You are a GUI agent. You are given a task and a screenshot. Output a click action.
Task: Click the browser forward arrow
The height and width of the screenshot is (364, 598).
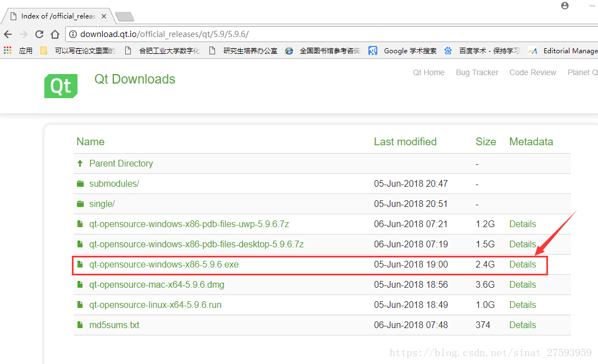point(24,34)
